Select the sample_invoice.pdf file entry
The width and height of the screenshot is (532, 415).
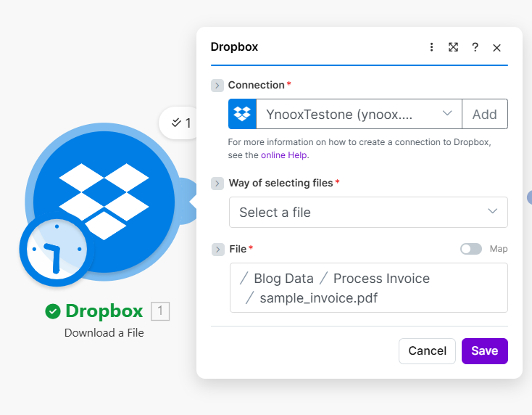[x=319, y=298]
